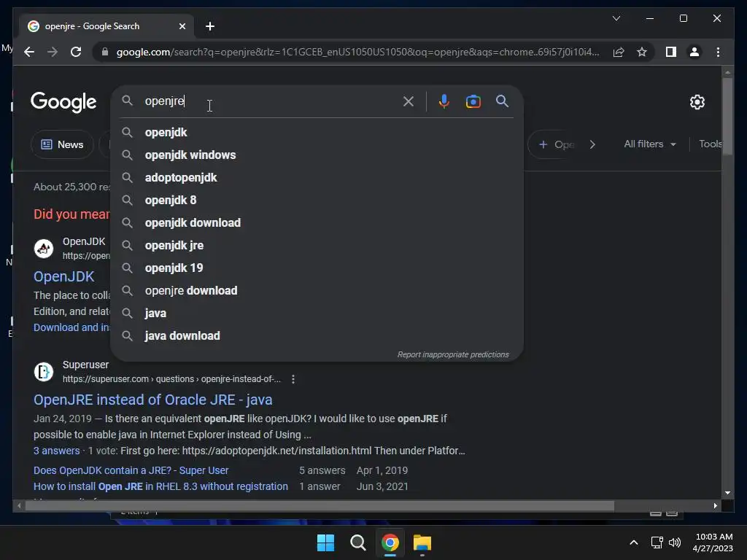Open the tab search chevron in title bar
The height and width of the screenshot is (560, 747).
click(x=616, y=18)
